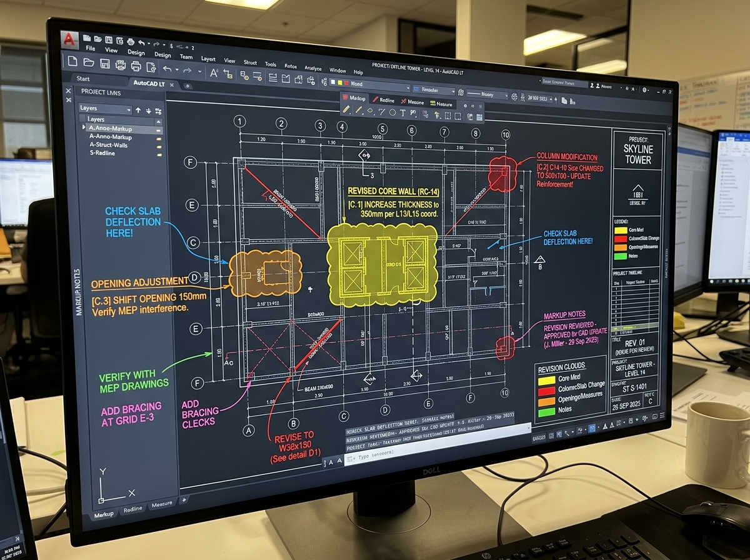
Task: Toggle visibility of highlighted A.Anno-Markup layer
Action: coord(158,131)
